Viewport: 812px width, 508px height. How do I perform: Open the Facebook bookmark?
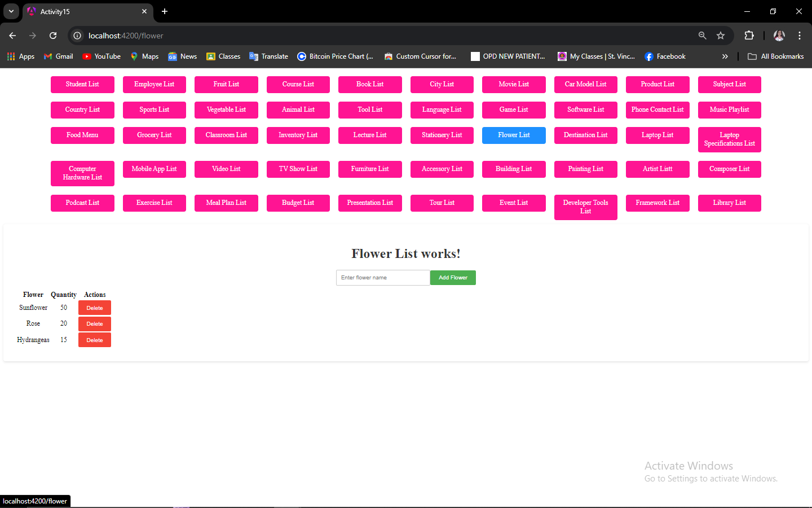(x=665, y=56)
